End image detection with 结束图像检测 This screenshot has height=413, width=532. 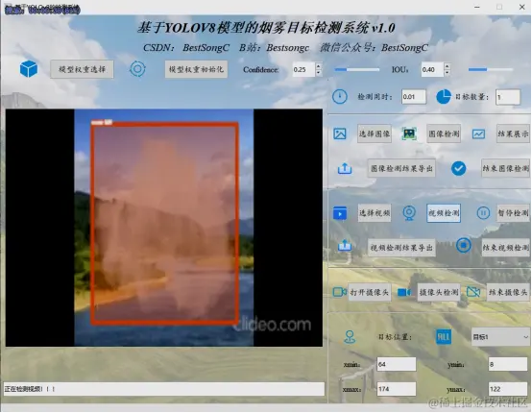505,168
